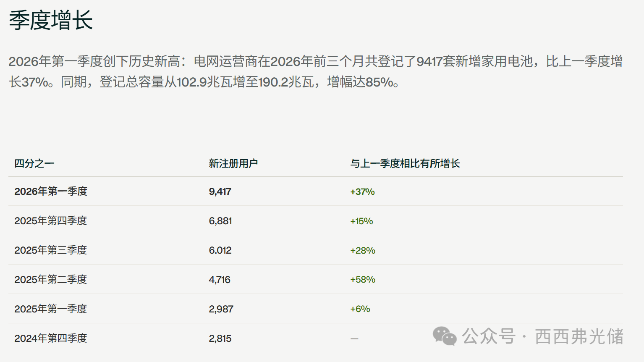This screenshot has height=362, width=644.
Task: Click the 2,987 registrations value
Action: coord(221,309)
